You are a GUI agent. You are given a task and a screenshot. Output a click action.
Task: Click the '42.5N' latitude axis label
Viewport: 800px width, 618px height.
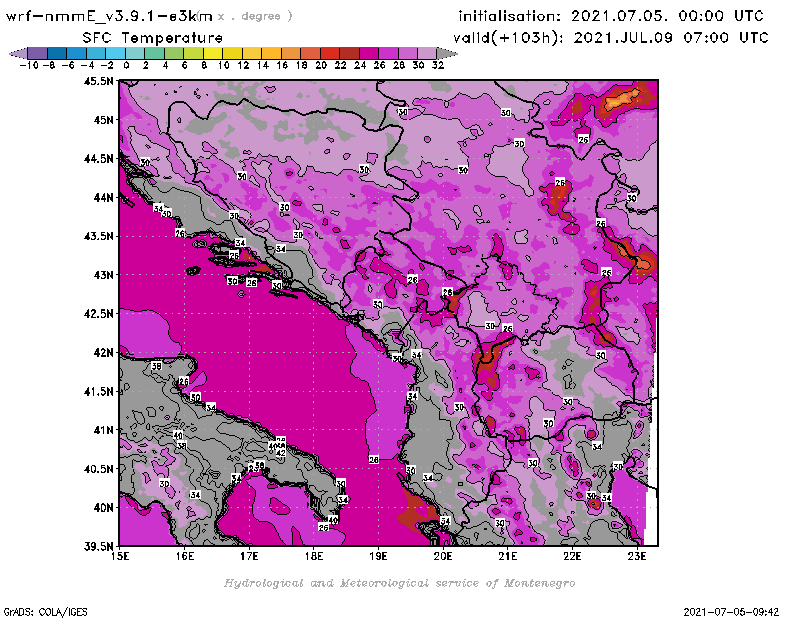click(98, 314)
